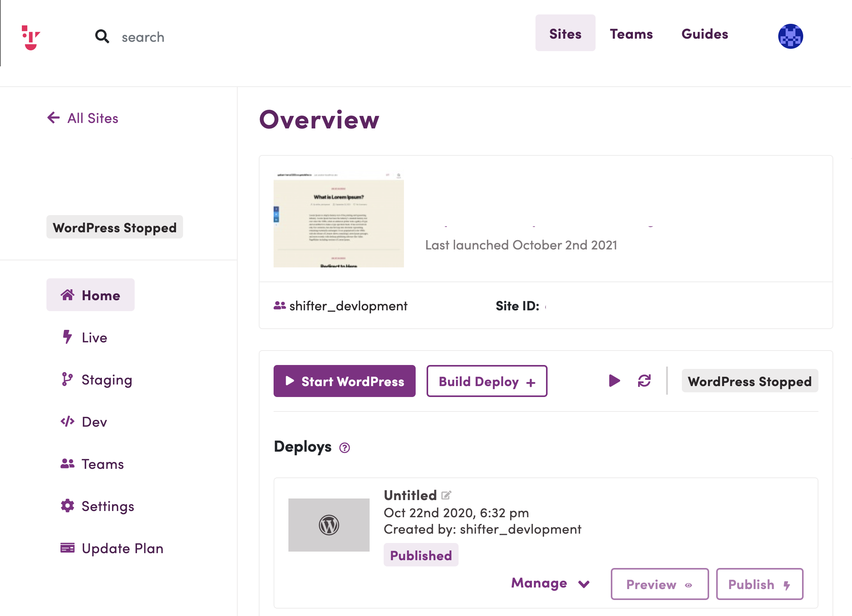The height and width of the screenshot is (616, 852).
Task: Click the Untitled deploy title
Action: 410,495
